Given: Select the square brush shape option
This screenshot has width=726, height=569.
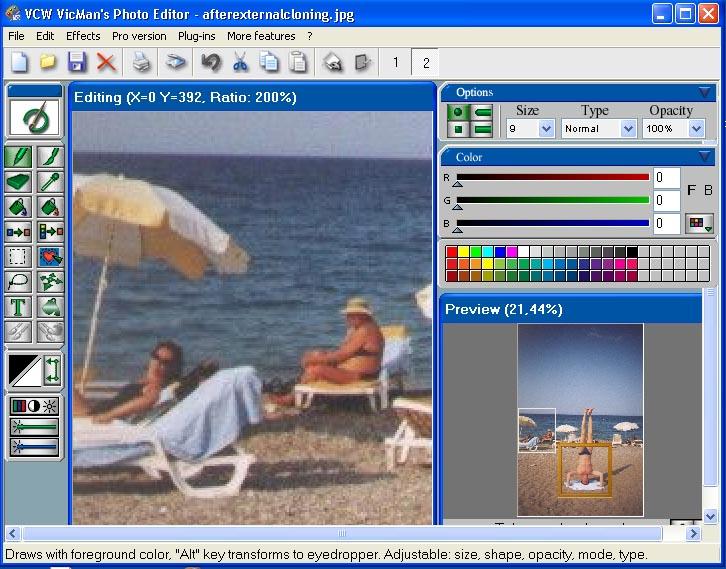Looking at the screenshot, I should coord(458,129).
